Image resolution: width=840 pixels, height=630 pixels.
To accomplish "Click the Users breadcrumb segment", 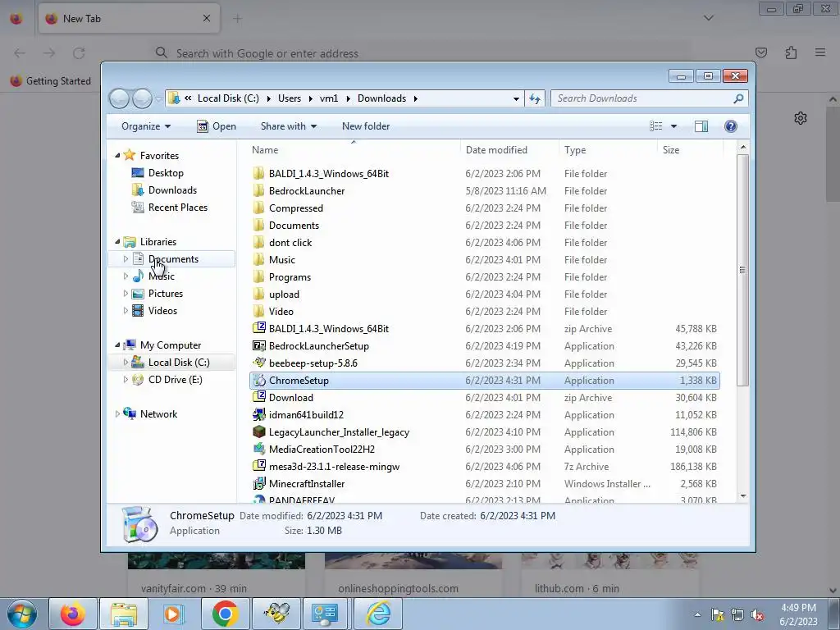I will click(x=290, y=98).
